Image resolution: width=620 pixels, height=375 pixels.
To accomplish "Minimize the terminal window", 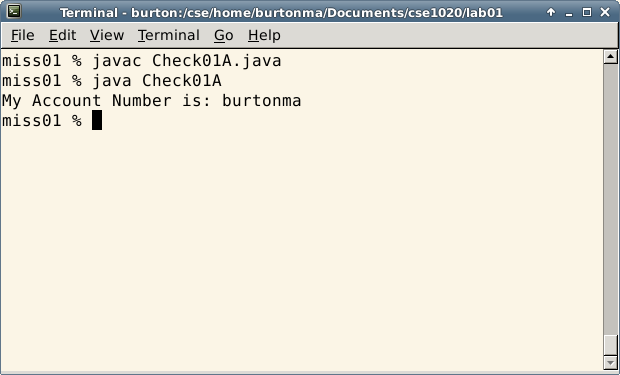I will [569, 13].
